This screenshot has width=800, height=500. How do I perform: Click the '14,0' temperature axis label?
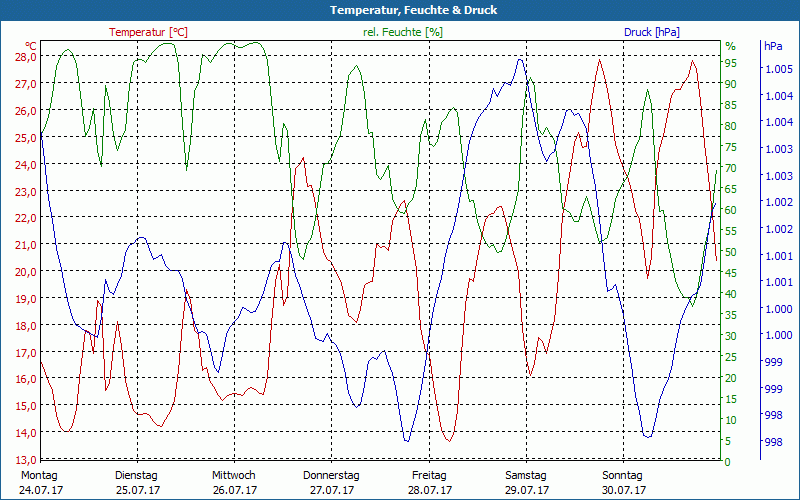pyautogui.click(x=26, y=433)
